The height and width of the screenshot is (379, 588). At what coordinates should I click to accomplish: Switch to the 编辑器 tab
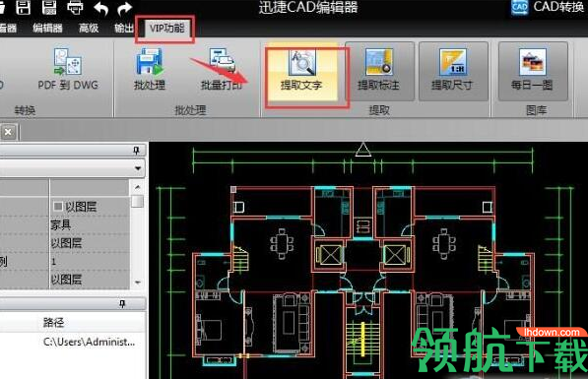47,29
